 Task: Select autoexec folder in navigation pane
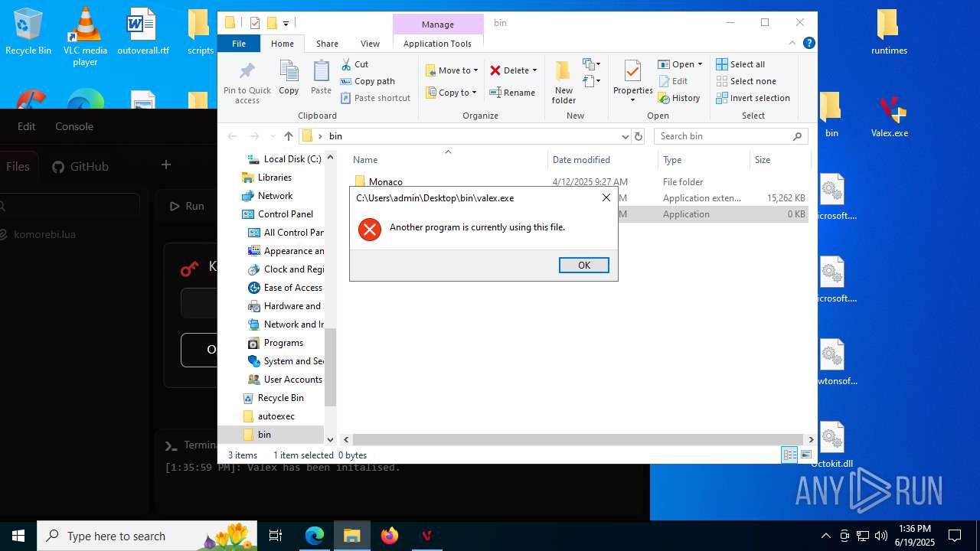(x=276, y=416)
